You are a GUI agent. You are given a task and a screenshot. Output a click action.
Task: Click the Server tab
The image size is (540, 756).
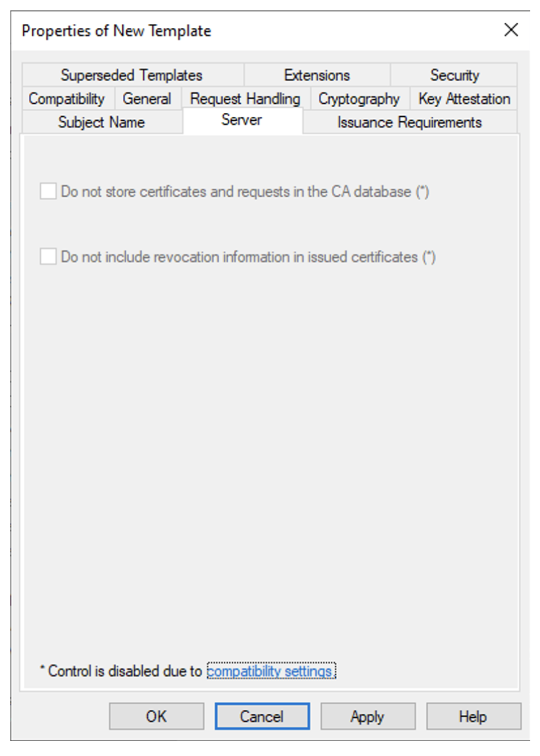tap(242, 120)
